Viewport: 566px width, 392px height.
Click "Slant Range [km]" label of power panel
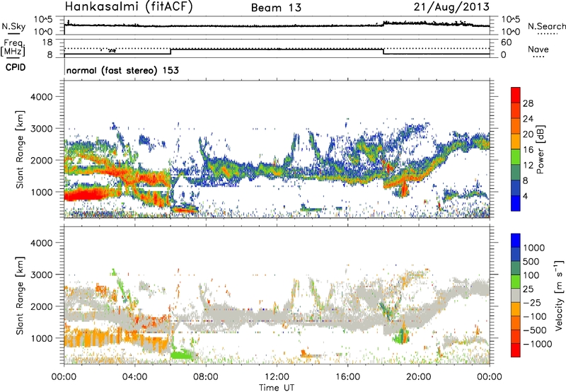(20, 149)
